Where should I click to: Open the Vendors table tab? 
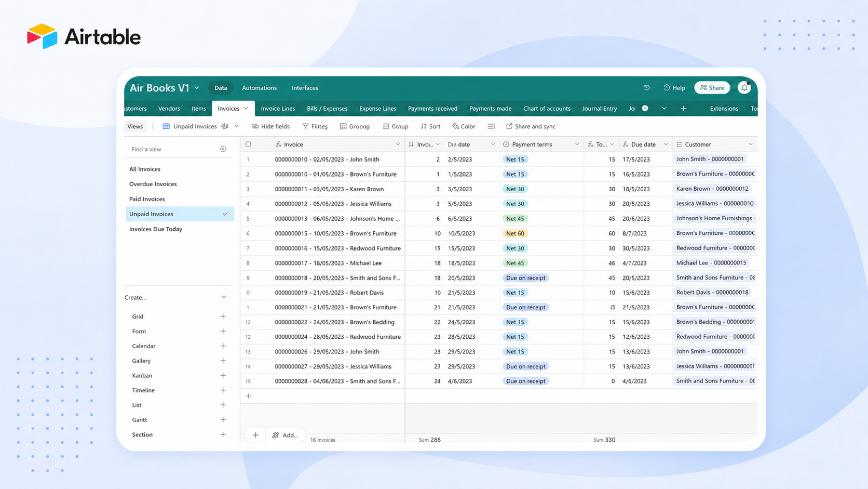point(169,109)
